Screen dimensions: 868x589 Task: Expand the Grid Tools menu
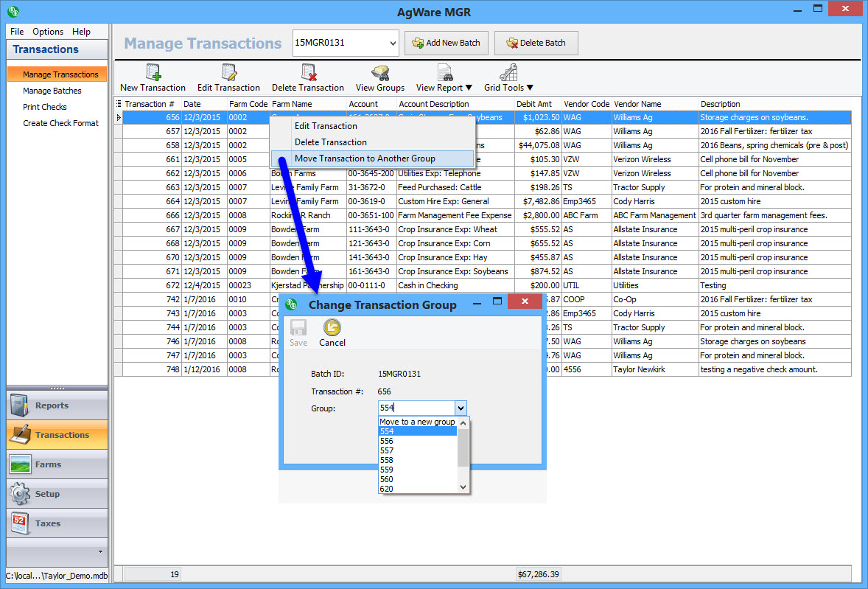pos(508,73)
